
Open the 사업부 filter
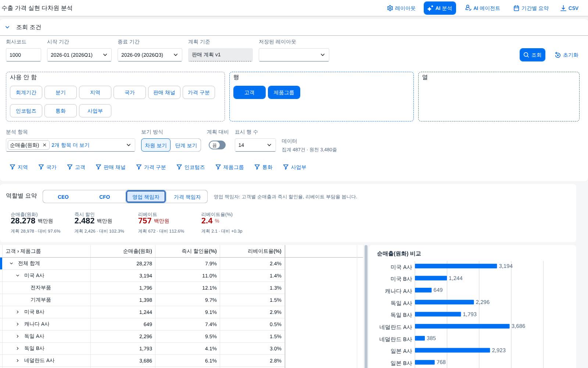(295, 167)
